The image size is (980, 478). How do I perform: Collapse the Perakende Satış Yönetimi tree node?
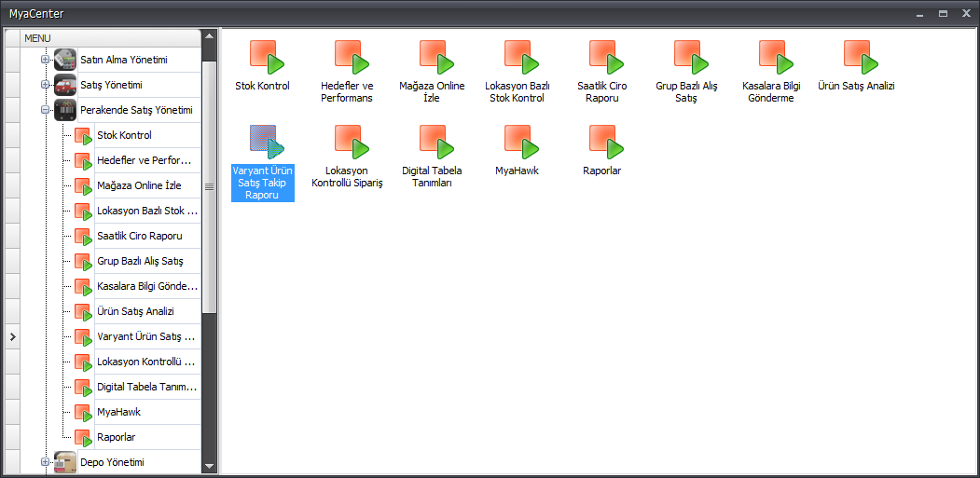pos(45,110)
